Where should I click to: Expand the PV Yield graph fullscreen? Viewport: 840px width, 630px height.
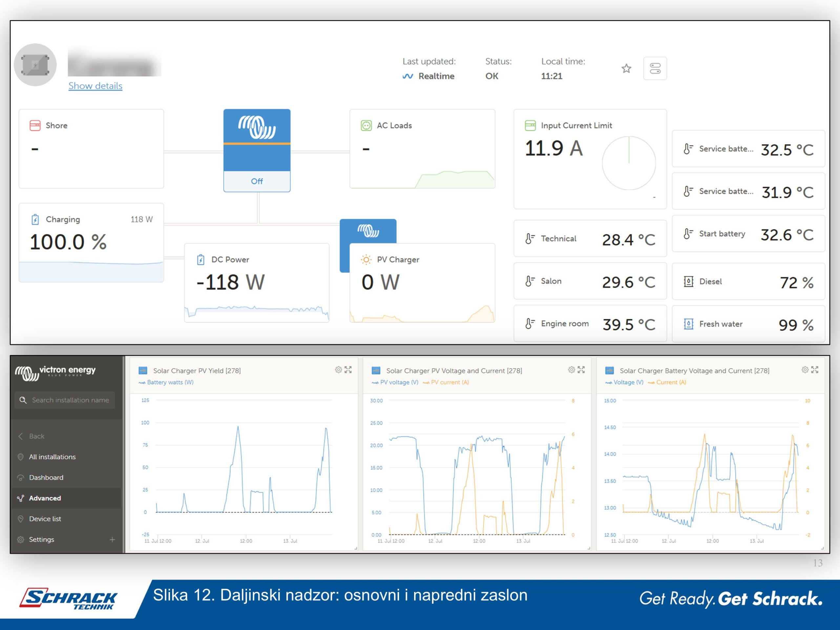(x=348, y=369)
